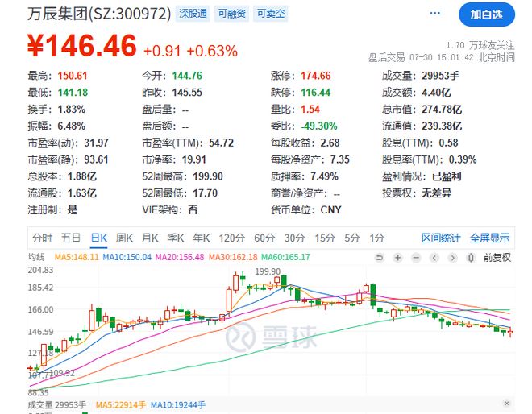Select the 月K chart tab
The image size is (532, 414).
(x=150, y=238)
